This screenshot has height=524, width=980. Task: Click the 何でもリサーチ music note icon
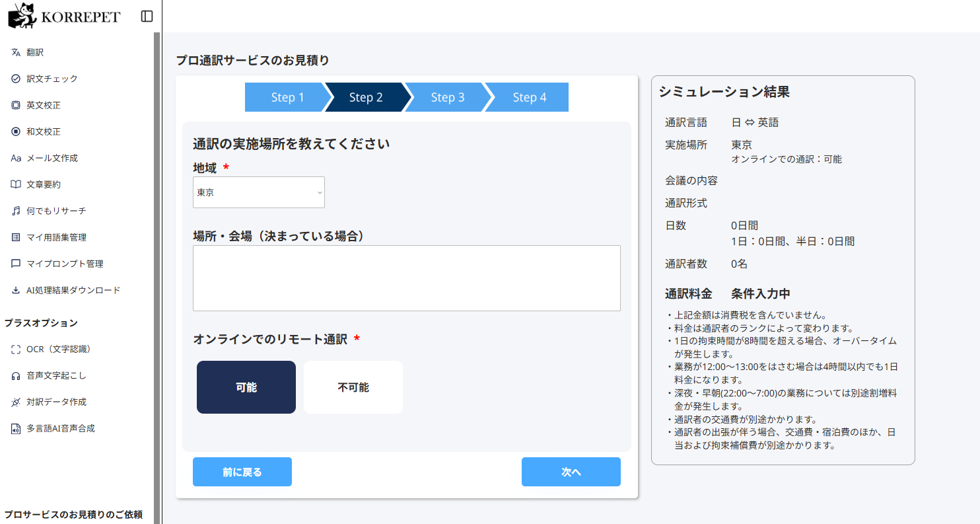(x=16, y=211)
